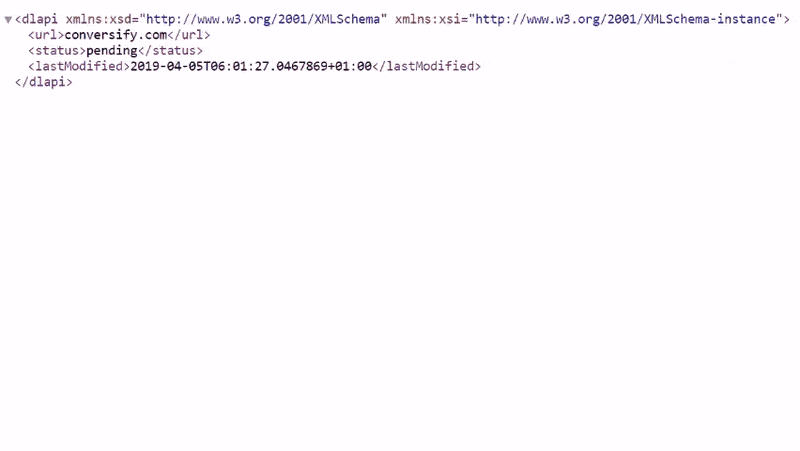This screenshot has width=800, height=451.
Task: Collapse the dlapi root XML node
Action: (x=8, y=20)
